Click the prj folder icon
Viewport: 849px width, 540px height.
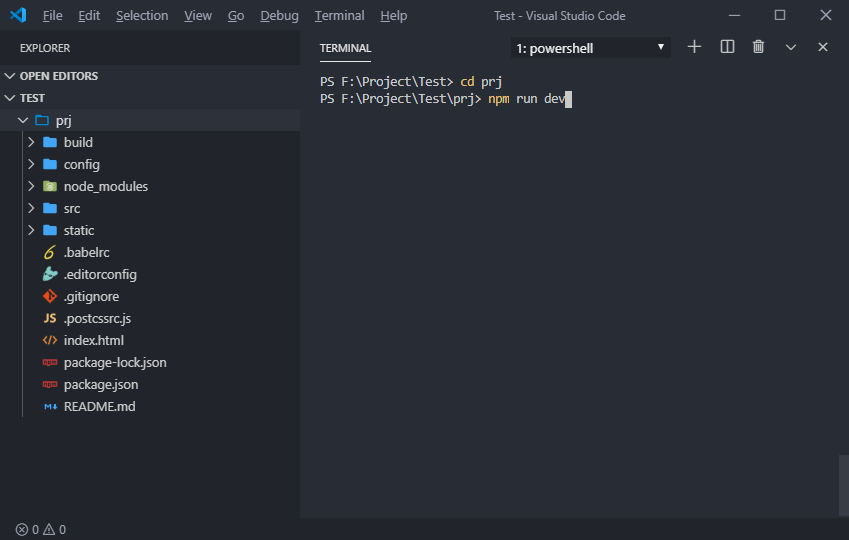[x=42, y=120]
